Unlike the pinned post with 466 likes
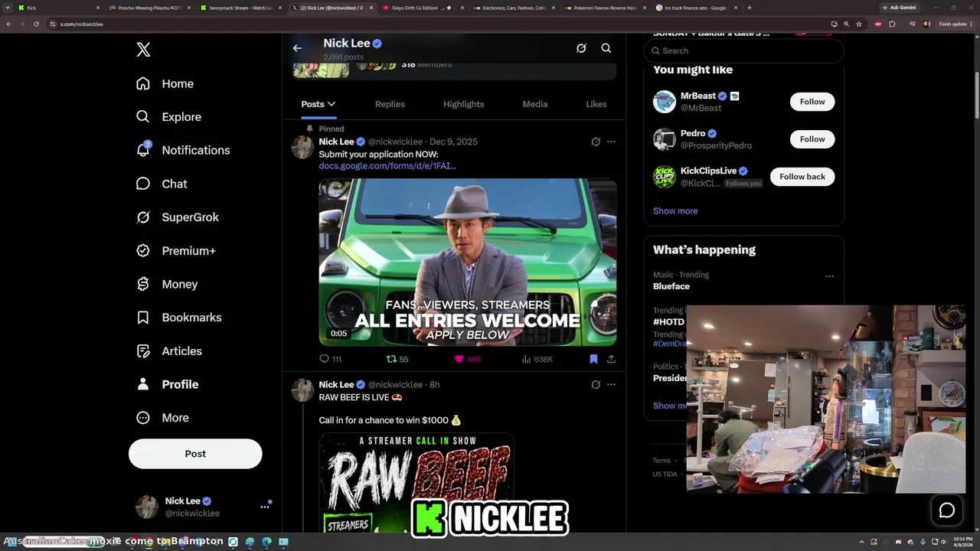Viewport: 980px width, 551px height. pos(467,359)
